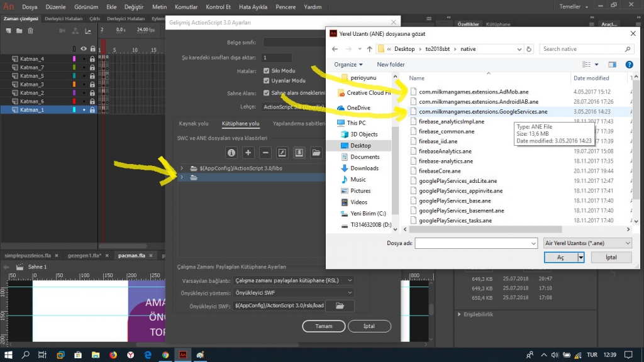Open the Lehçe ActionScript dropdown

point(293,107)
